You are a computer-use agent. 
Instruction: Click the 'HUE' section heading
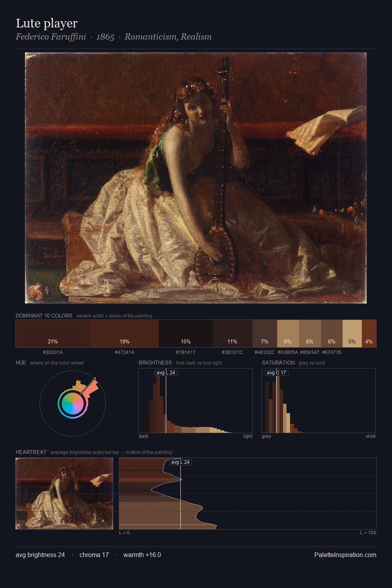[x=21, y=363]
